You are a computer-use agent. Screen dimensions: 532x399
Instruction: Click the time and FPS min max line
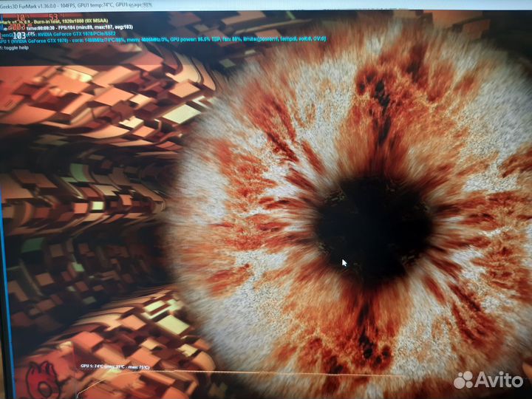point(80,27)
